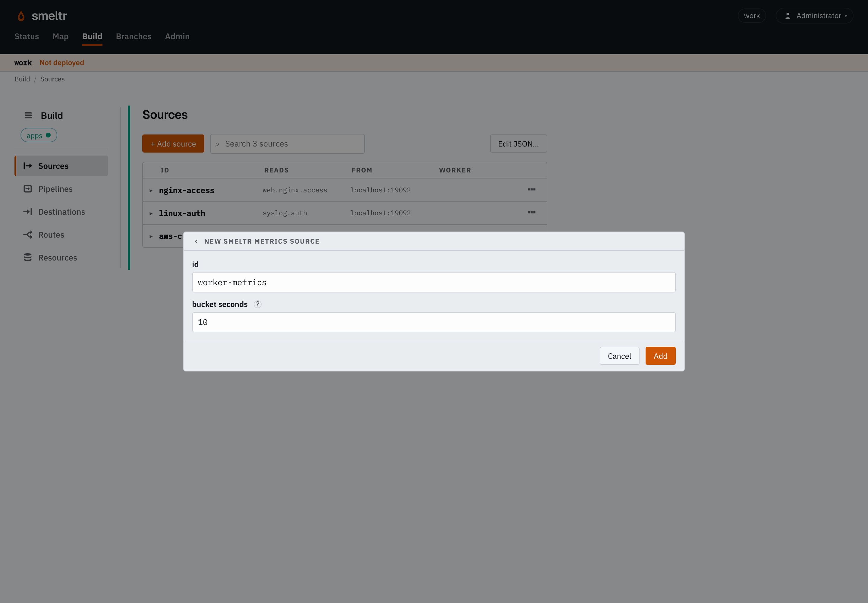Open Pipelines in the sidebar
This screenshot has width=868, height=603.
(61, 189)
